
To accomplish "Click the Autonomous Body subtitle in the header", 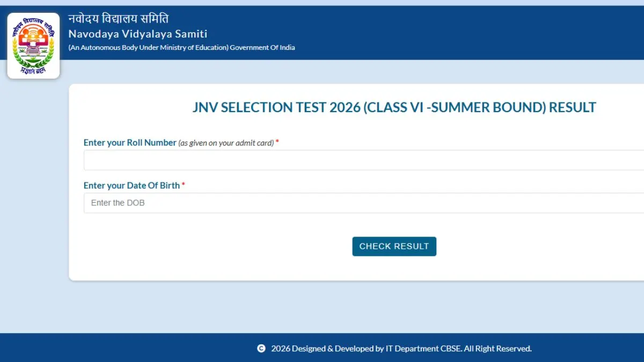I will 180,47.
